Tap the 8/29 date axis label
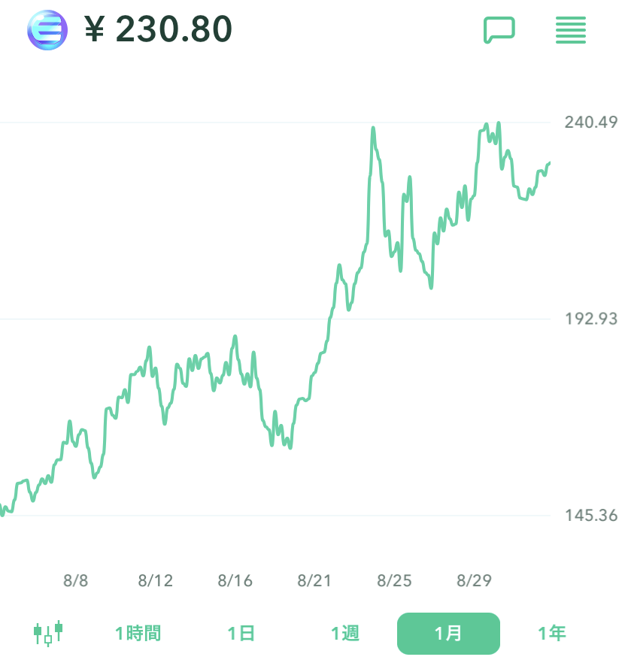Image resolution: width=622 pixels, height=672 pixels. tap(474, 580)
